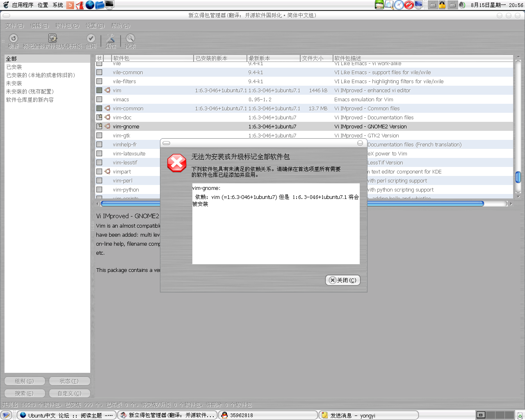525x420 pixels.
Task: Click the trash icon at bottom-right corner
Action: [520, 415]
